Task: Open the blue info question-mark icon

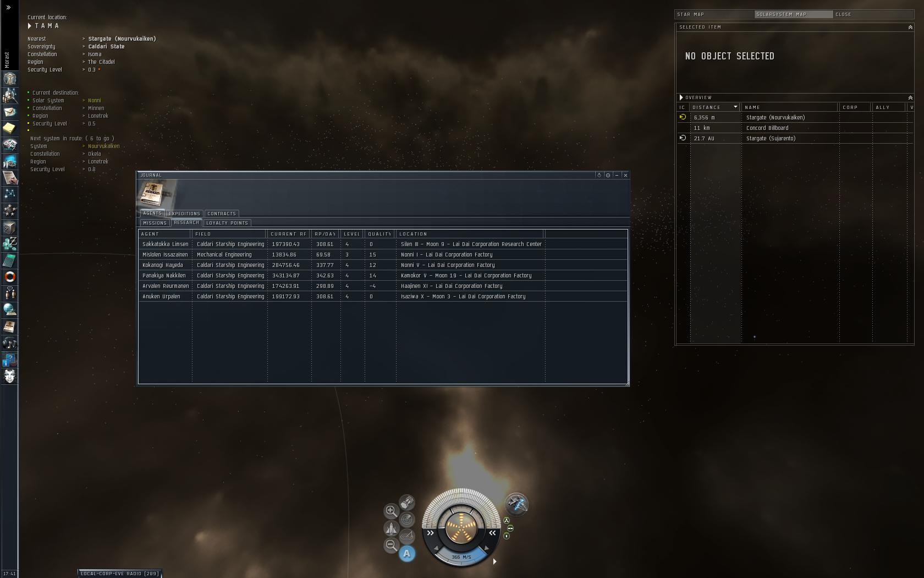Action: click(9, 359)
